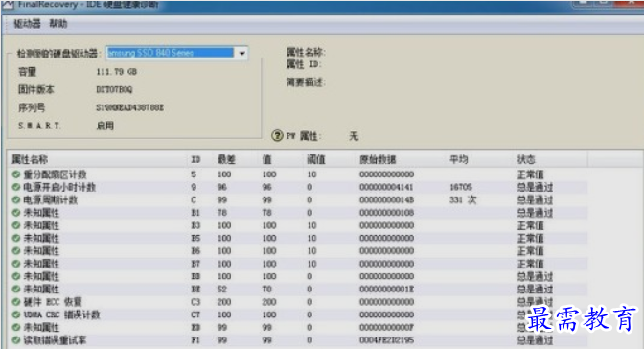Click the green check icon for 重分配扇区计数
Screen dimensions: 644x349
click(x=16, y=174)
